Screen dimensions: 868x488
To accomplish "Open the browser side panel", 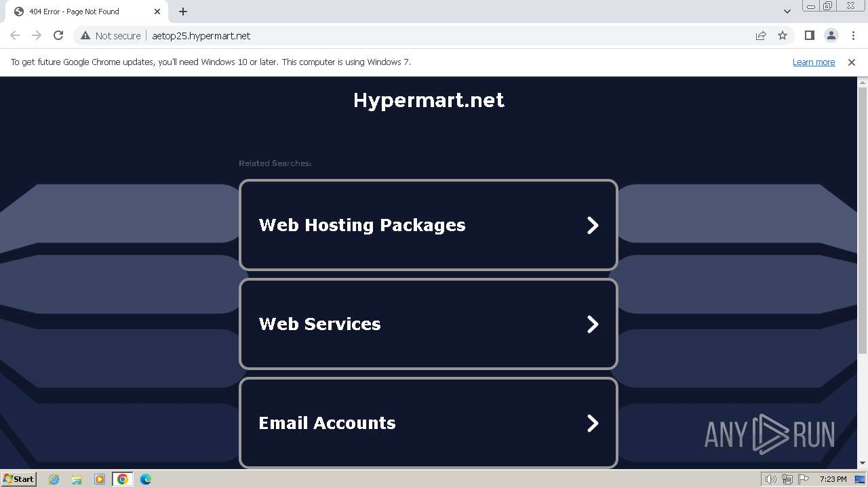I will [810, 36].
